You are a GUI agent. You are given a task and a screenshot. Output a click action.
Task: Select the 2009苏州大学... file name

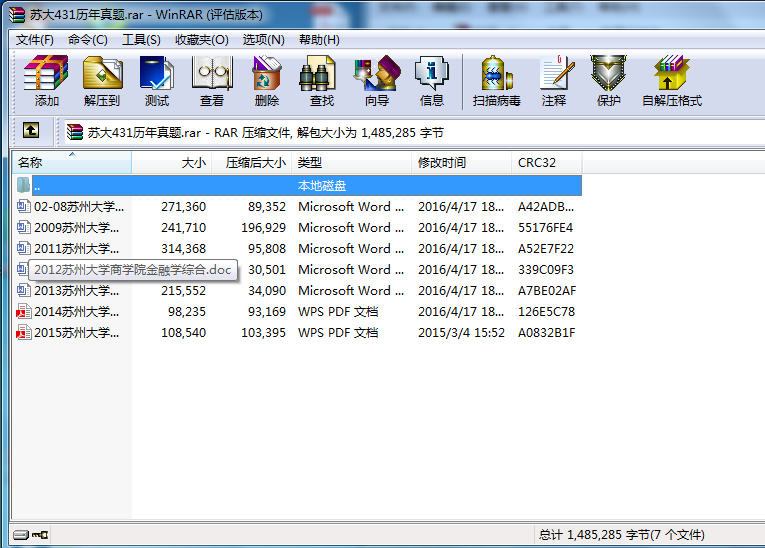77,227
